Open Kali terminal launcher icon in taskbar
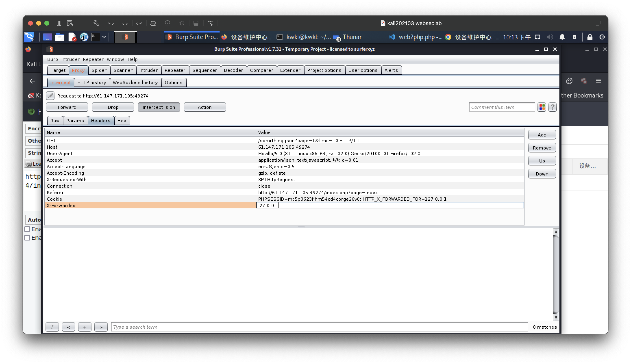Viewport: 631px width, 364px height. tap(95, 37)
